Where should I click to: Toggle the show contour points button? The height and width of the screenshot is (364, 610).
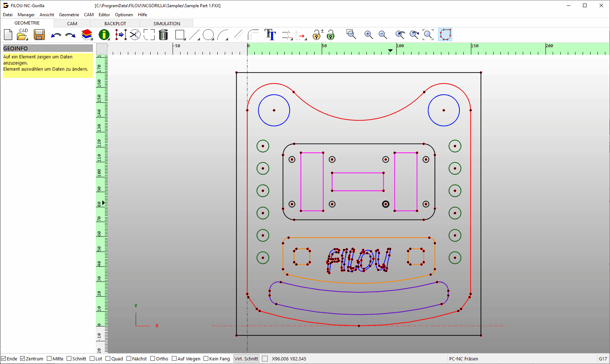(445, 35)
